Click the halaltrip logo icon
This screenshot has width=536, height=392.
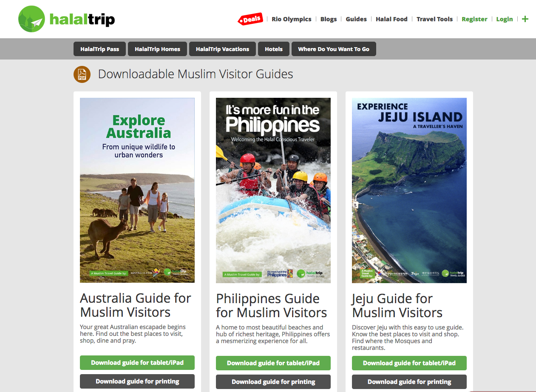(31, 19)
